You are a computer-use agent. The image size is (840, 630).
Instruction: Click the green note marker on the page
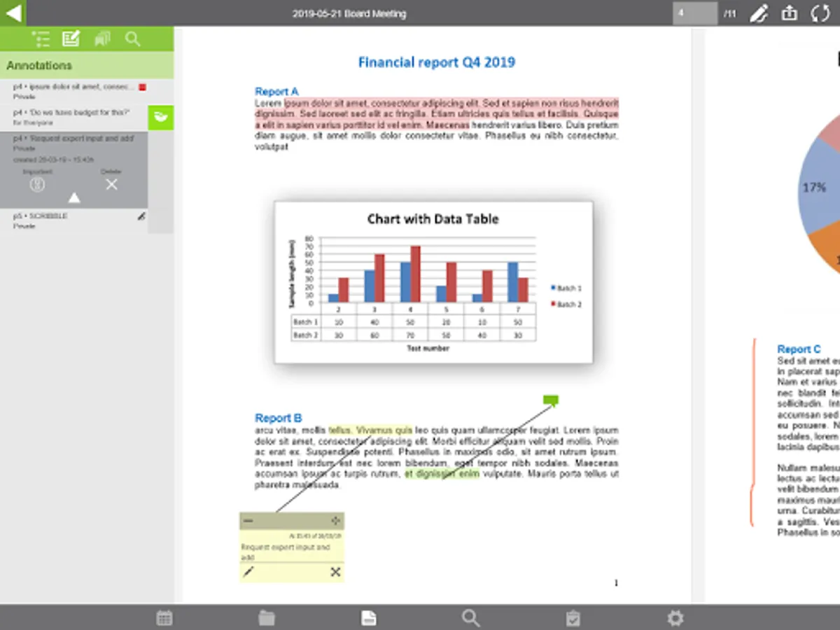click(x=551, y=400)
